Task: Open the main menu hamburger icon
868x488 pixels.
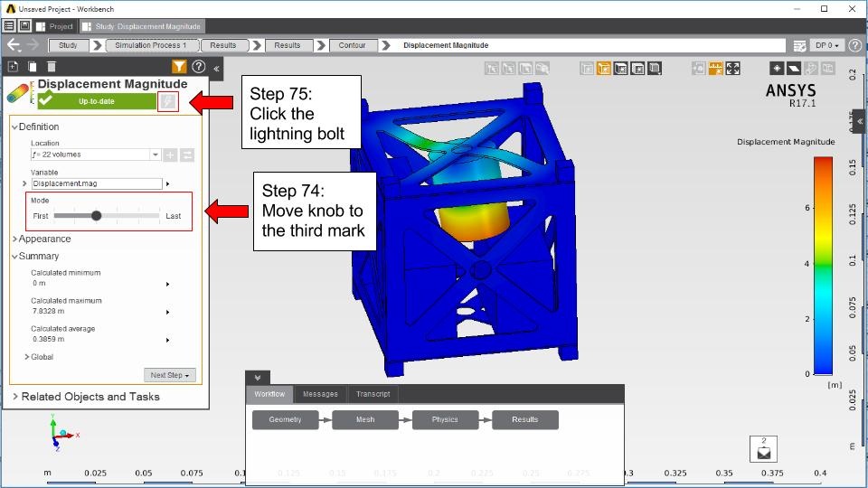Action: pos(9,26)
